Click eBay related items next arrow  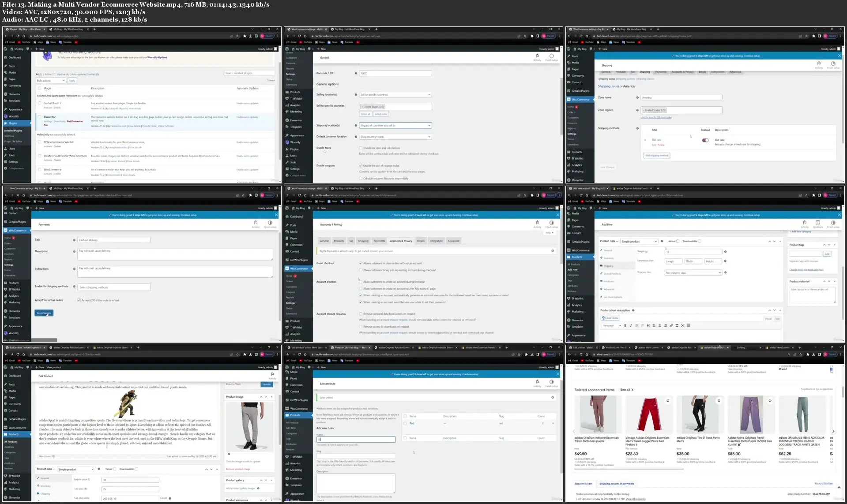(x=833, y=431)
